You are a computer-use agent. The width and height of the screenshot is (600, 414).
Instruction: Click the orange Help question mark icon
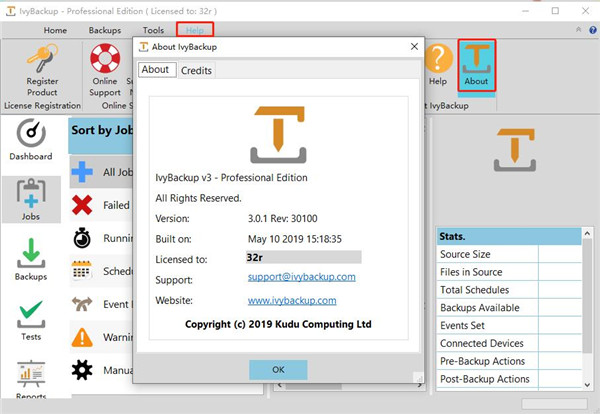click(x=439, y=58)
